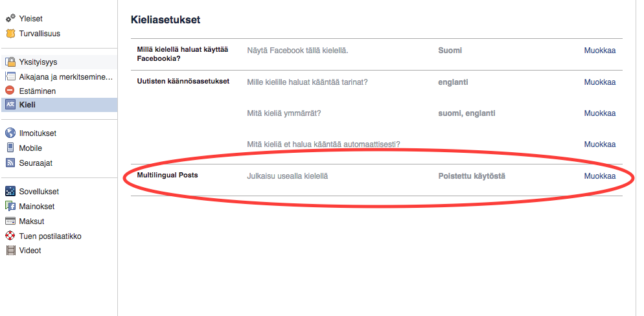This screenshot has height=316, width=644.
Task: Click the film strip icon for Videot
Action: [10, 251]
